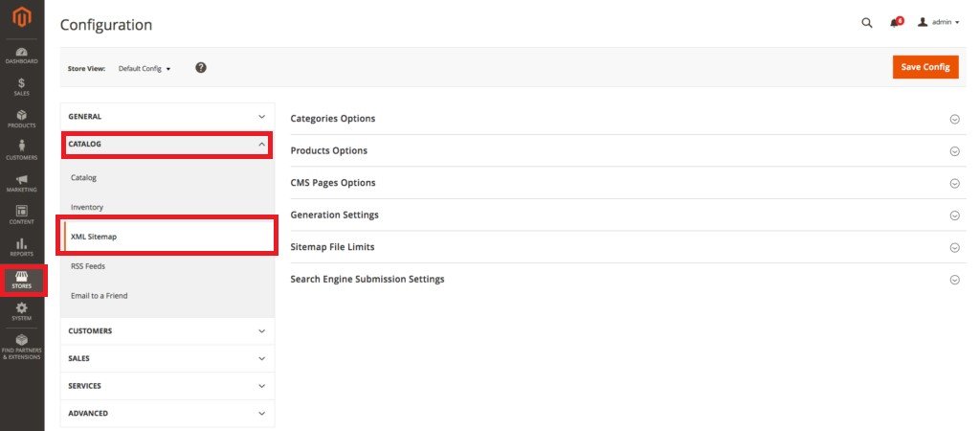This screenshot has height=431, width=980.
Task: Open the Customers sidebar icon
Action: [21, 150]
